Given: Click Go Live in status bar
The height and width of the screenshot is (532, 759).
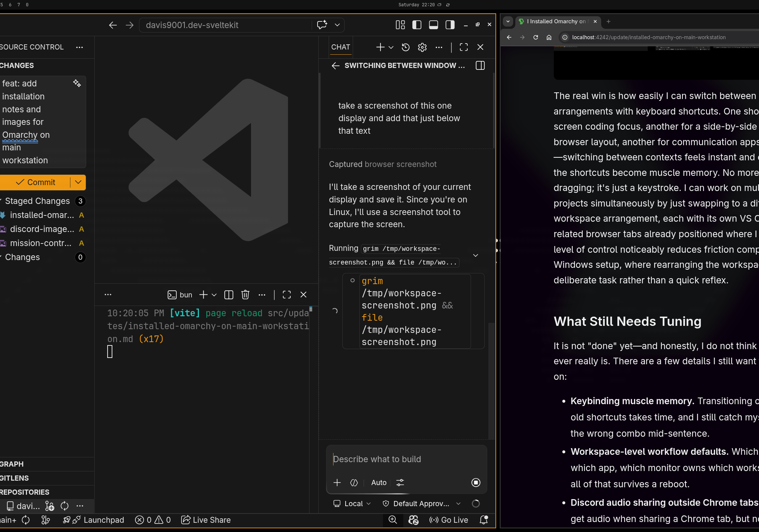Looking at the screenshot, I should [448, 520].
